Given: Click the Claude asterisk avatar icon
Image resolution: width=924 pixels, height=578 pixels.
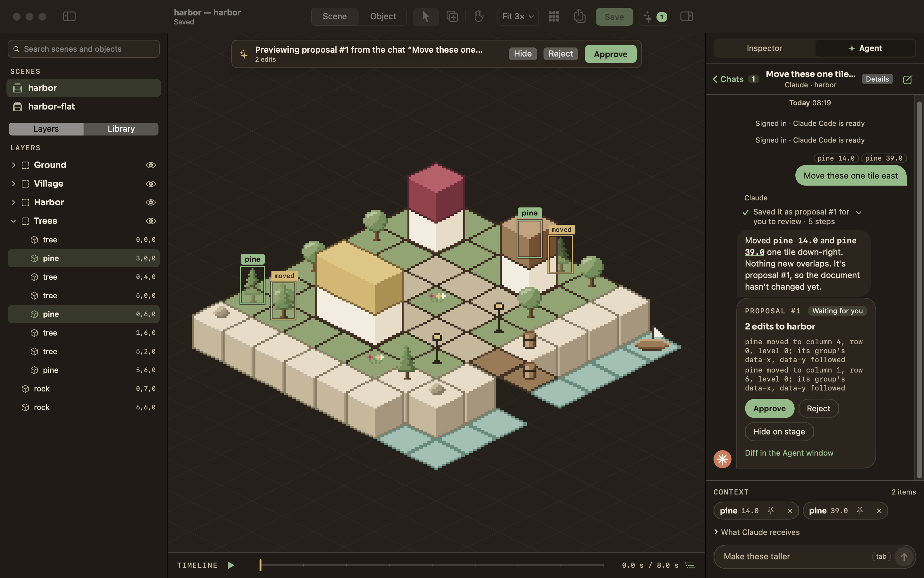Looking at the screenshot, I should (723, 459).
